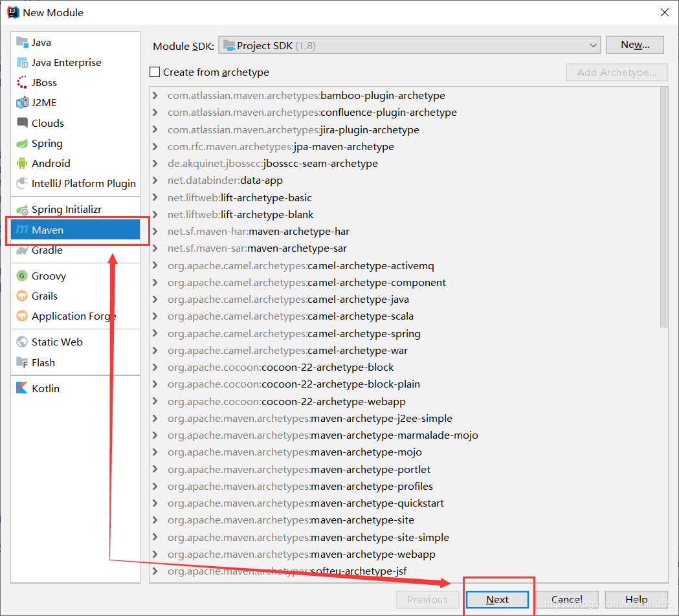This screenshot has height=616, width=679.
Task: Click the Application Forge icon
Action: click(x=21, y=316)
